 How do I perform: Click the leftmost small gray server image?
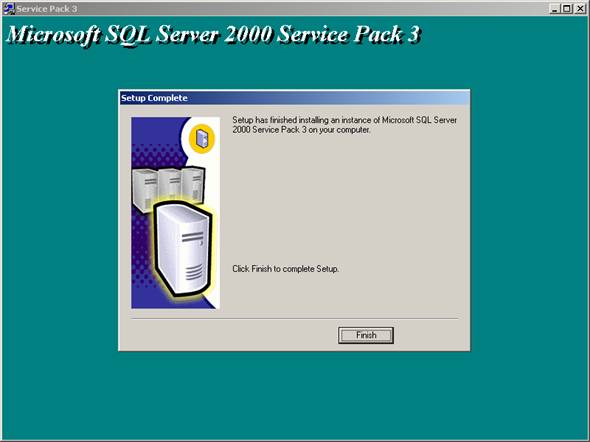click(x=144, y=190)
